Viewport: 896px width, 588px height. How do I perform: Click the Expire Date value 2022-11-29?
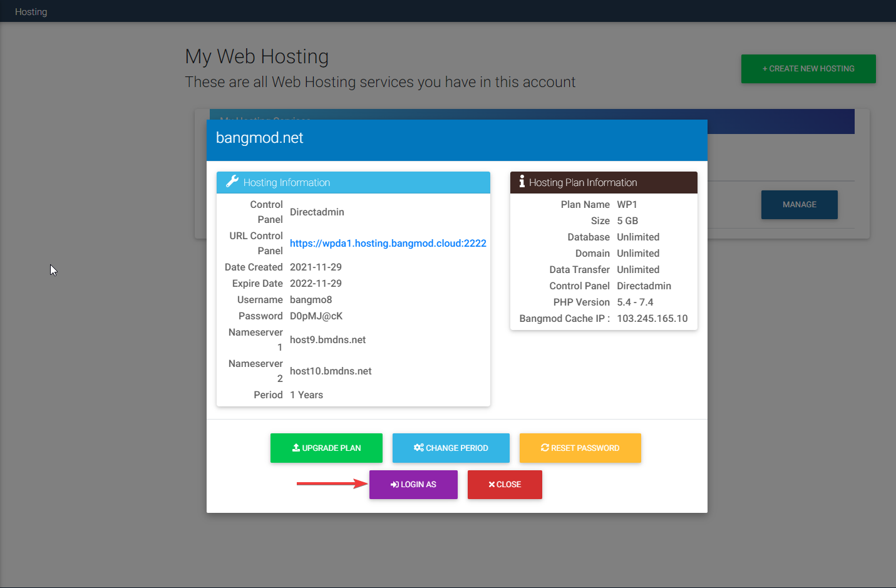(316, 284)
